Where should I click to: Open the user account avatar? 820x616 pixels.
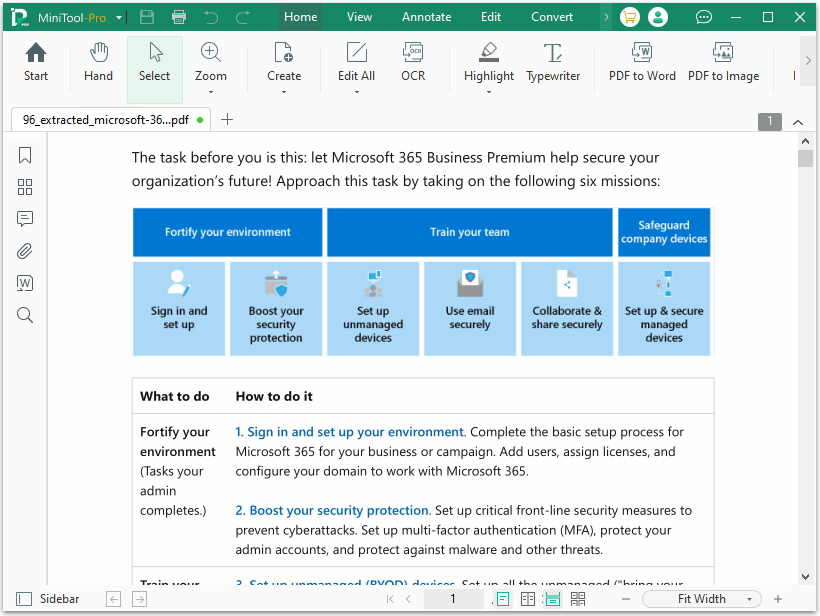click(x=658, y=17)
